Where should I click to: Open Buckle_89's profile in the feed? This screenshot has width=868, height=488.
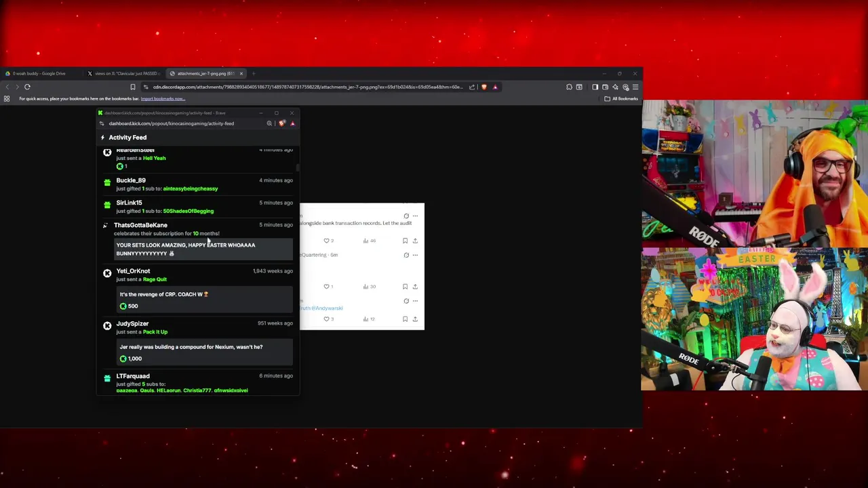click(131, 180)
